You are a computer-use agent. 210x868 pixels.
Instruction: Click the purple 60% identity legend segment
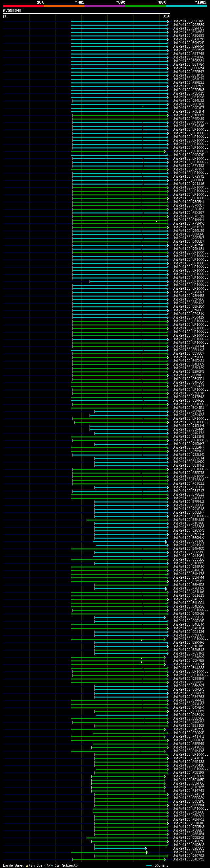[105, 6]
